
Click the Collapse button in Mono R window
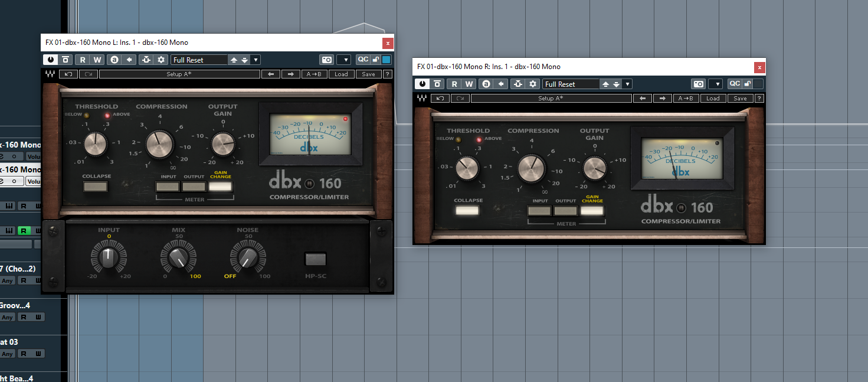pyautogui.click(x=468, y=210)
